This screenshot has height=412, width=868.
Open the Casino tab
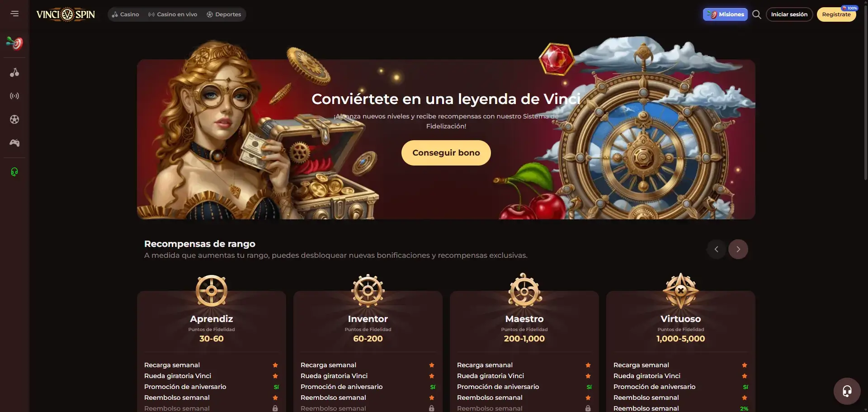pyautogui.click(x=126, y=14)
